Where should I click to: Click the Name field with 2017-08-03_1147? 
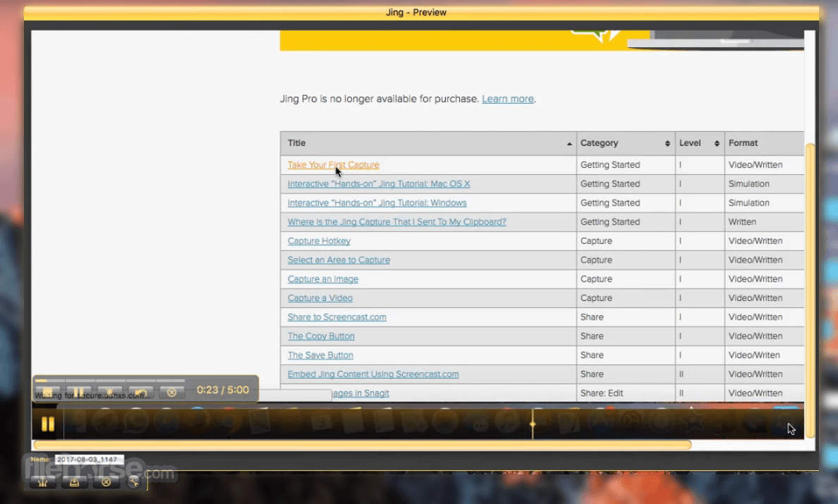90,459
